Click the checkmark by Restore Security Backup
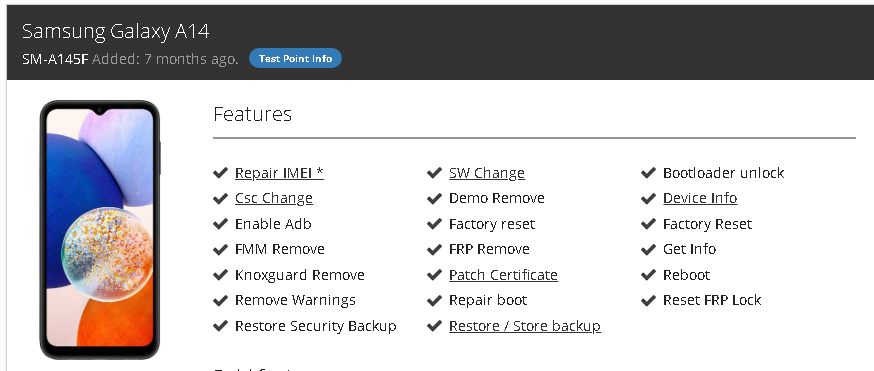The image size is (874, 371). (x=221, y=326)
